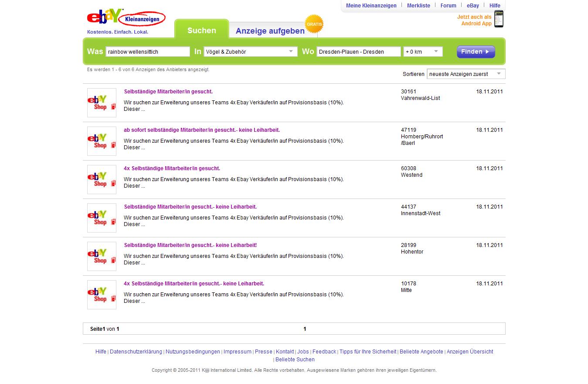The image size is (588, 384).
Task: Click the eBay Kleinanzeigen logo
Action: [x=126, y=18]
